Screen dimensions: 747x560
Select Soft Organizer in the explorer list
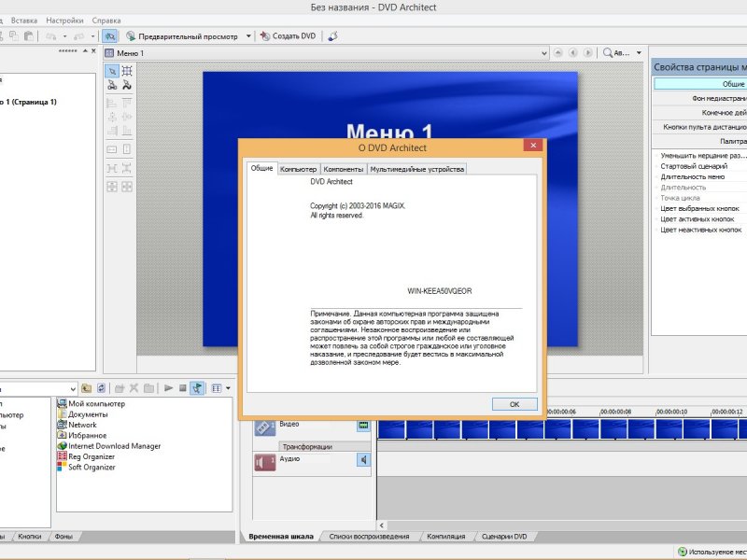click(86, 468)
